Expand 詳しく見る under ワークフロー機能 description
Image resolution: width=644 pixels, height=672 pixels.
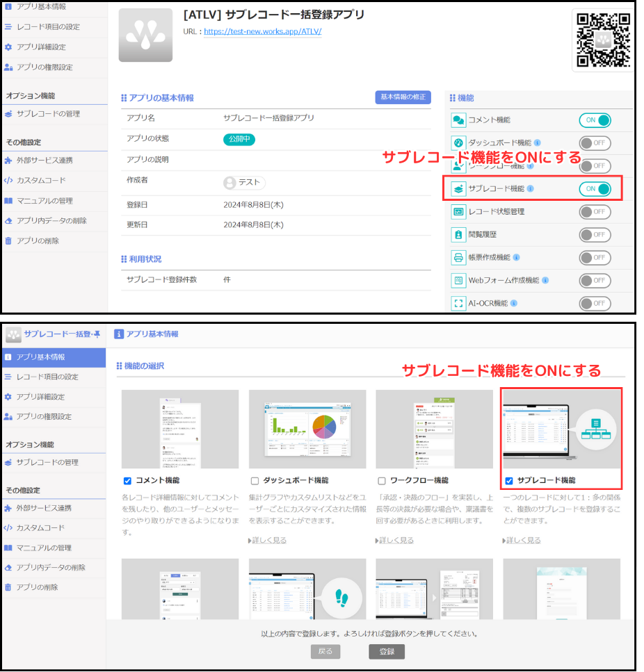tap(395, 541)
